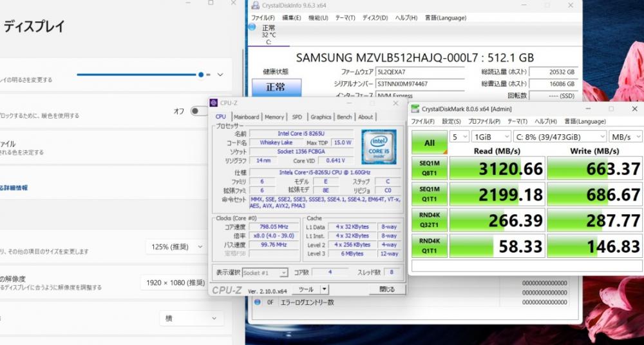This screenshot has height=345, width=644.
Task: Run the RND4K Q32T1 benchmark
Action: [x=429, y=220]
